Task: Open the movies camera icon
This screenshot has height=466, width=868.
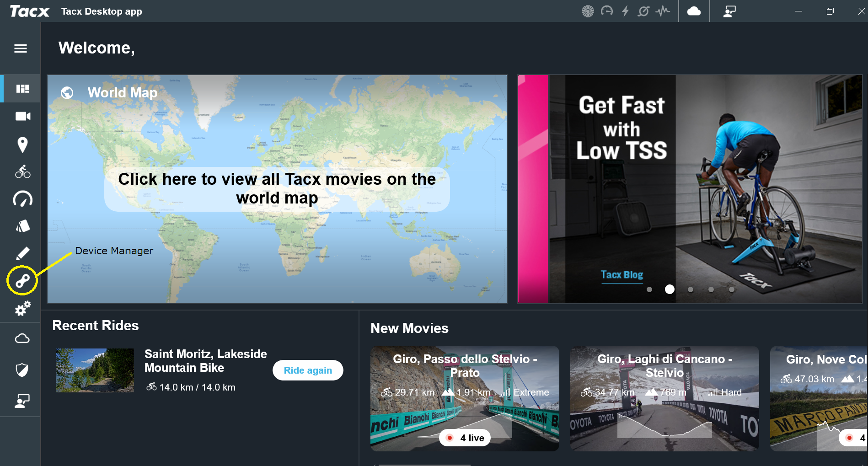Action: coord(22,116)
